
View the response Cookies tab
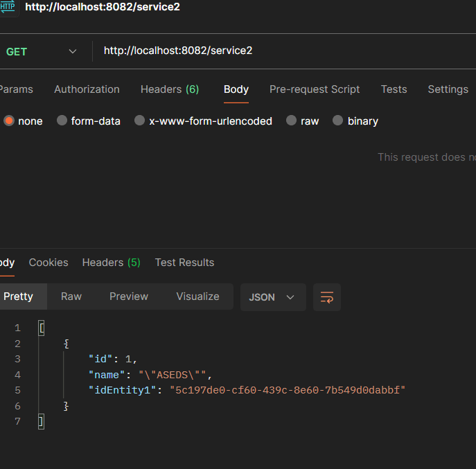49,263
